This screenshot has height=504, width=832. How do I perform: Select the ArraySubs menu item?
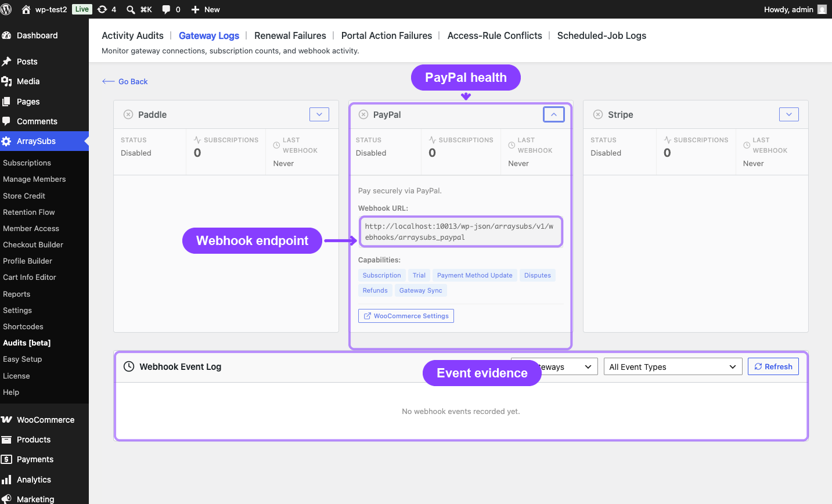(x=44, y=141)
